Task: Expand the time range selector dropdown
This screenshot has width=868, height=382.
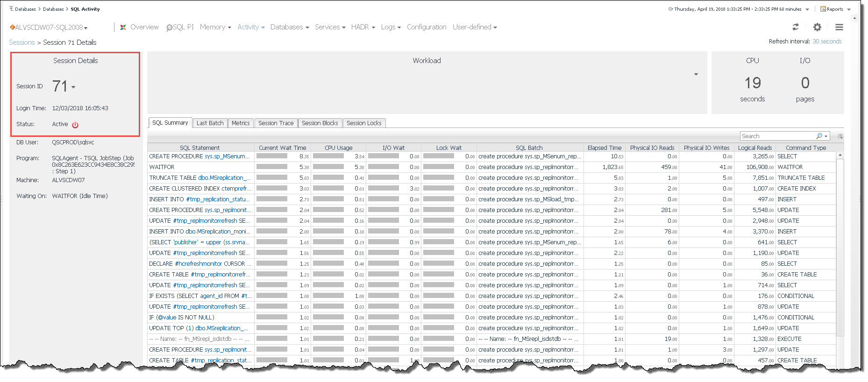Action: (x=807, y=9)
